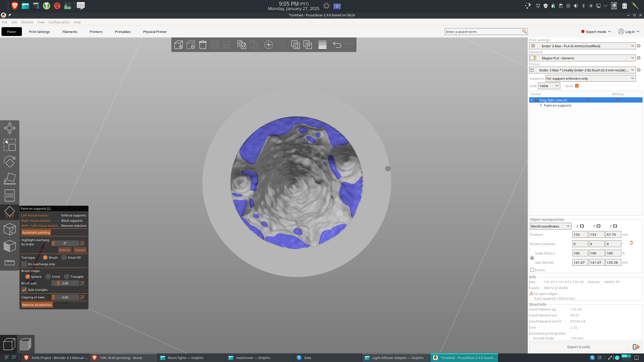
Task: Toggle On overhangs only checkbox
Action: pos(24,264)
